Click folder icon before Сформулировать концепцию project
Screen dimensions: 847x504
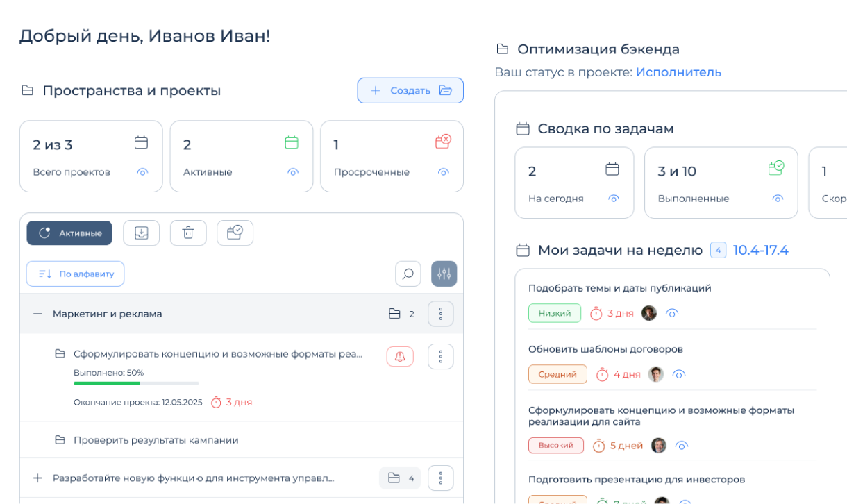point(60,354)
